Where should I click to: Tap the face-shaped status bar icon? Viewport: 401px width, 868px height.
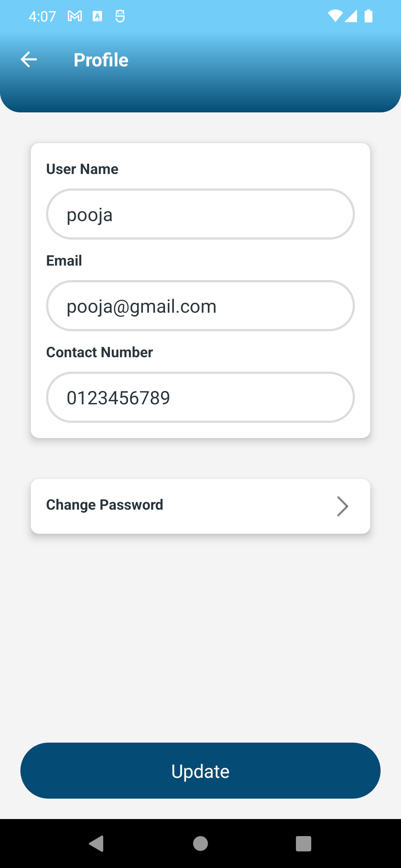(x=120, y=16)
